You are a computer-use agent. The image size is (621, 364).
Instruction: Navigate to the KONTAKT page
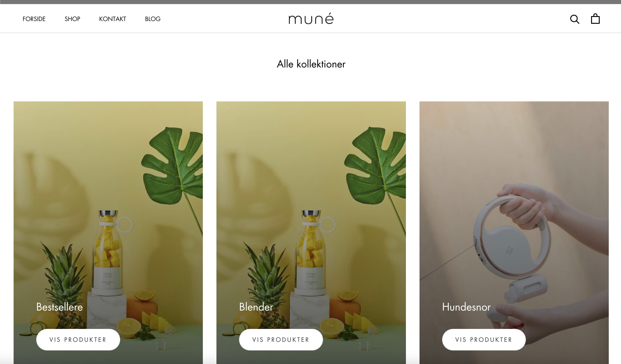(x=112, y=19)
